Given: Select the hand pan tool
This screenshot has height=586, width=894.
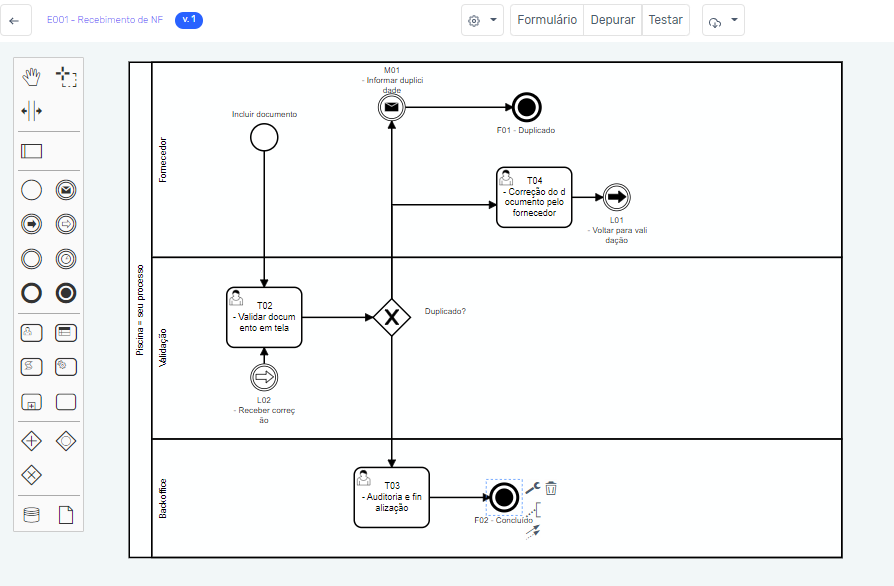Looking at the screenshot, I should click(x=31, y=76).
